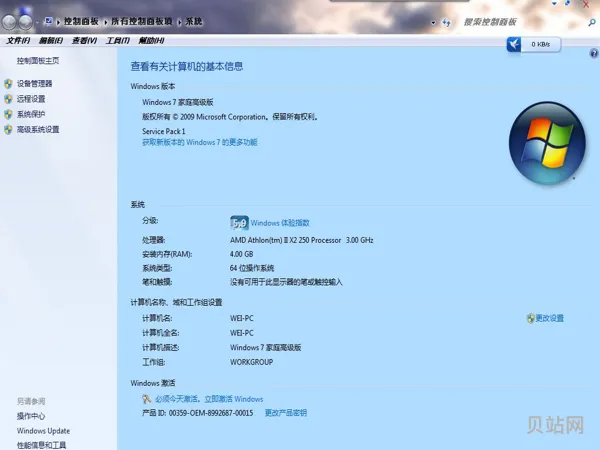600x450 pixels.
Task: Expand arrow before 所有控制面板项 breadcrumb
Action: 106,22
